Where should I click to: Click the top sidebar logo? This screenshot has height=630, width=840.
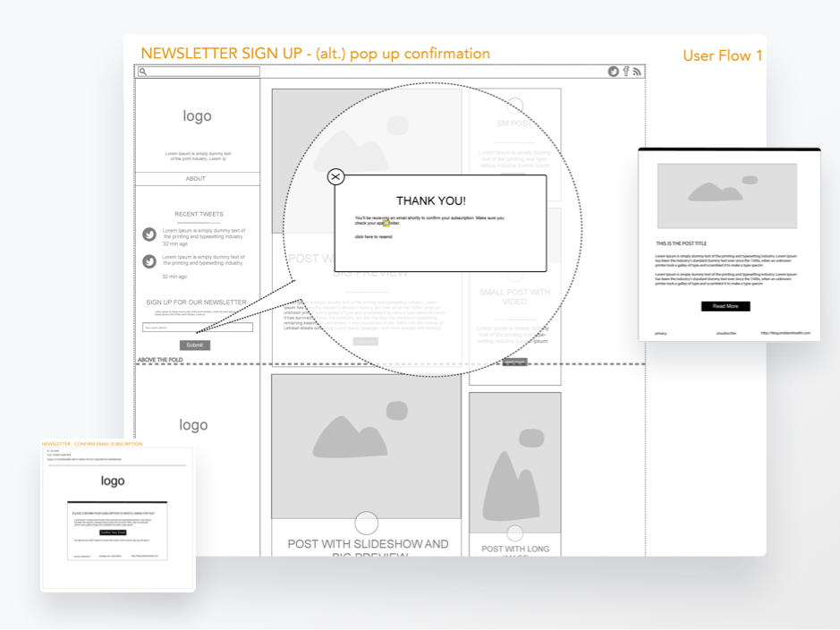(x=197, y=116)
